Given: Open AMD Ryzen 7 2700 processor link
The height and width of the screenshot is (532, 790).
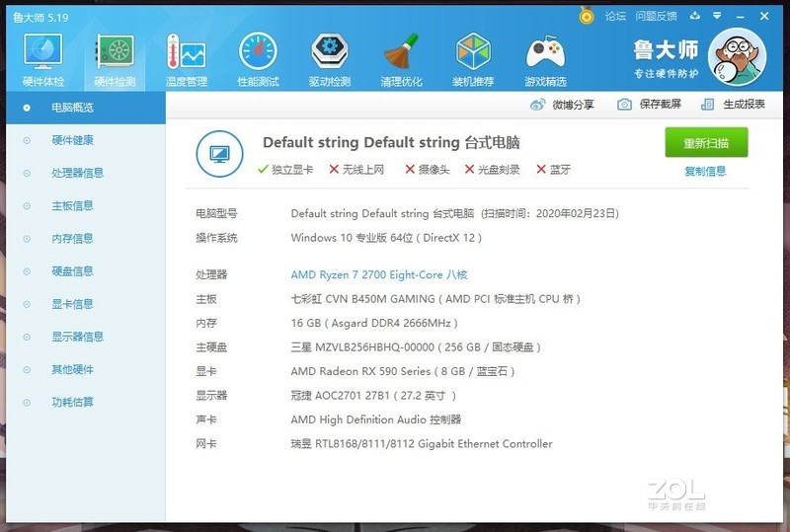Looking at the screenshot, I should (379, 274).
